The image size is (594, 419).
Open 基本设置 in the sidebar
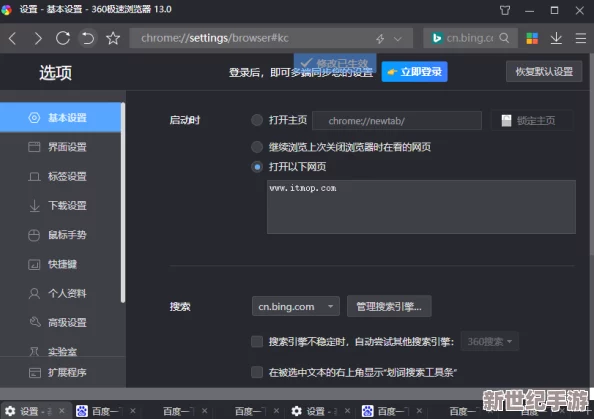coord(61,117)
